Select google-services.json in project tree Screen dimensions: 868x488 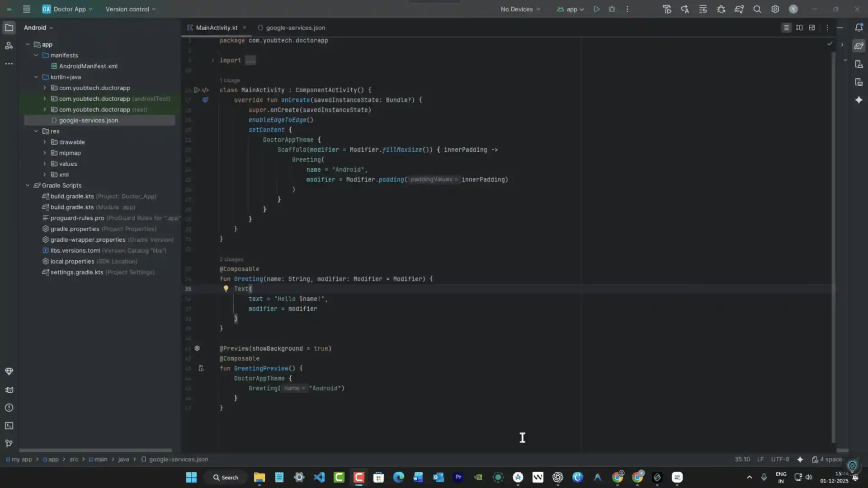pos(99,120)
